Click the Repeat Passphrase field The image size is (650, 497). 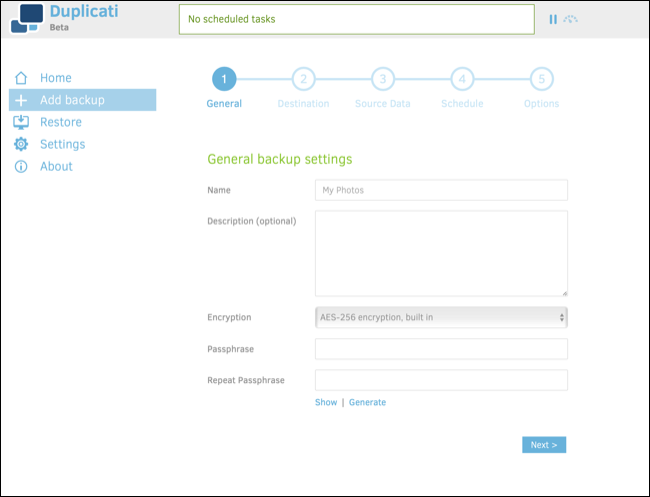(x=441, y=380)
